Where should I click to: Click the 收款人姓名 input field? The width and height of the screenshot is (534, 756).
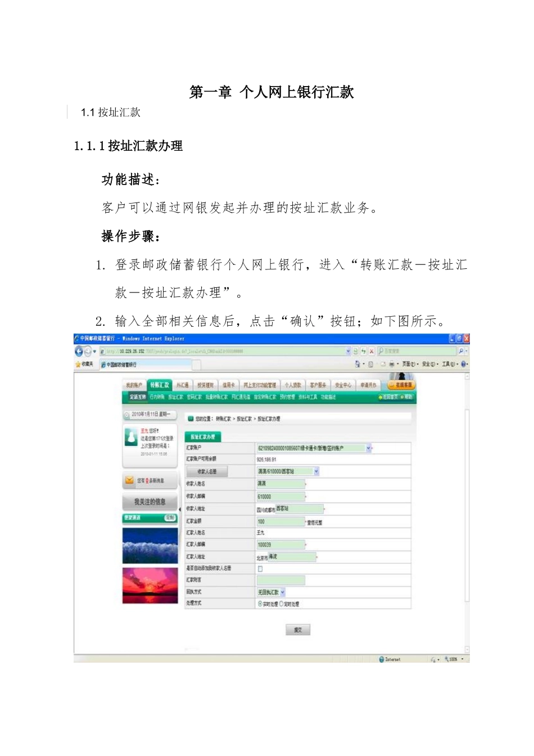point(280,484)
